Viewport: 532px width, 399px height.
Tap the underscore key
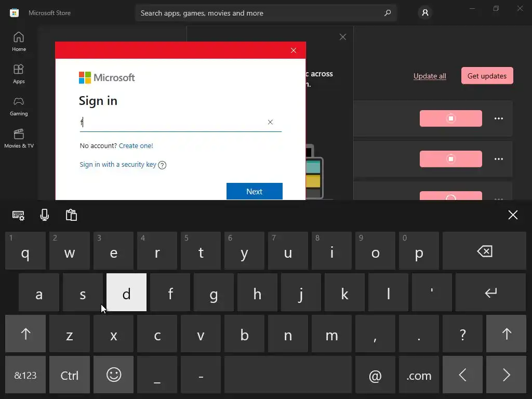[157, 375]
